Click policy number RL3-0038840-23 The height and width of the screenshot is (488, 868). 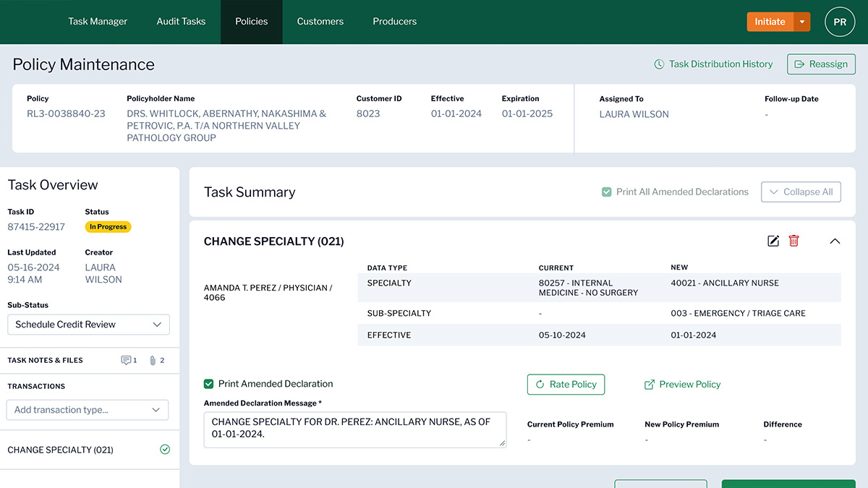[66, 114]
